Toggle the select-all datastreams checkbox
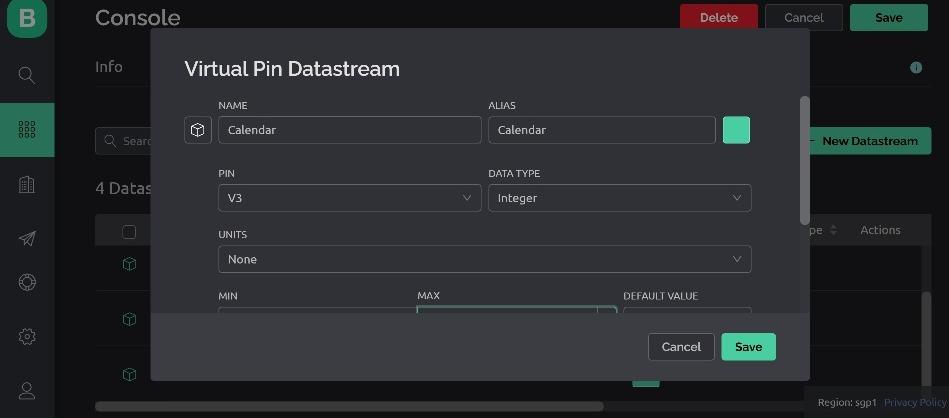 tap(129, 232)
